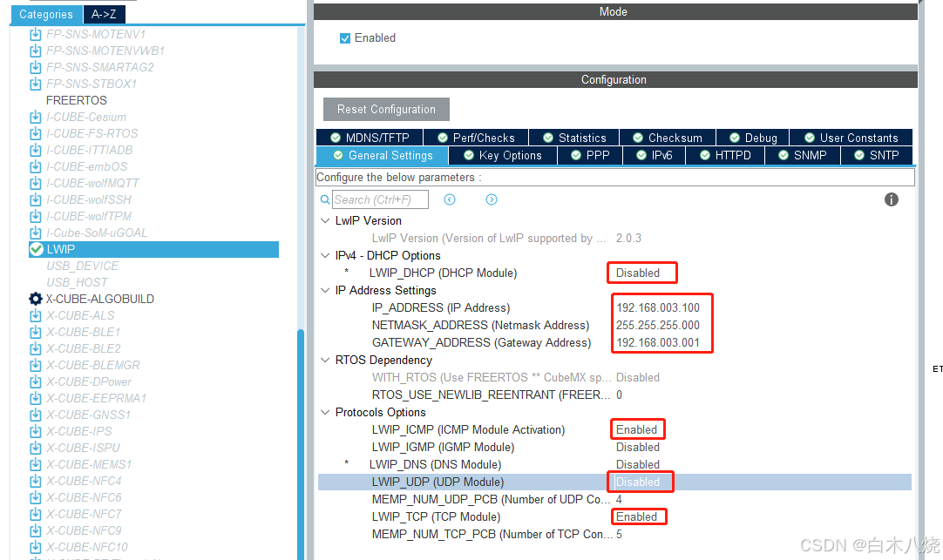Switch to the Key Options tab
The height and width of the screenshot is (560, 943).
(502, 155)
